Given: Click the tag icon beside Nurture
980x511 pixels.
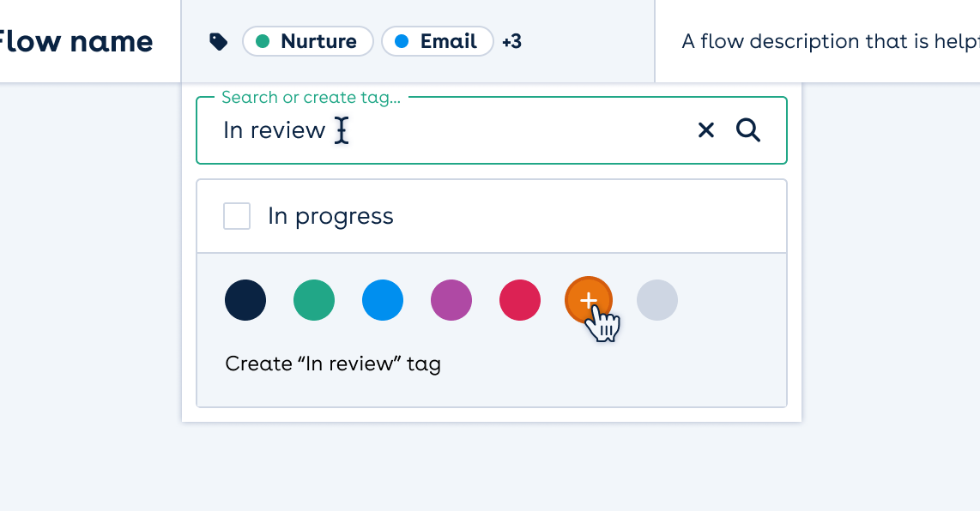Looking at the screenshot, I should [x=218, y=42].
